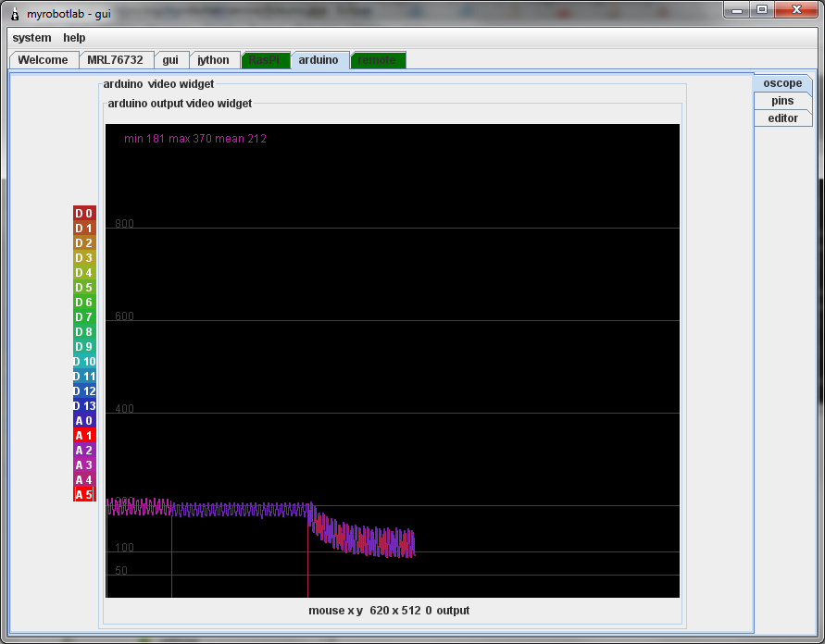Screen dimensions: 825x644
Task: Open the green remote tab
Action: 377,60
